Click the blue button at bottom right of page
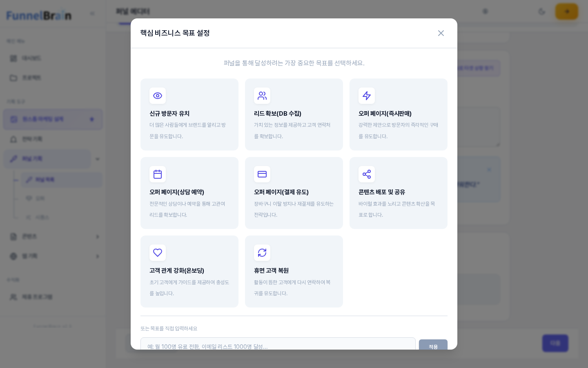The width and height of the screenshot is (588, 368). click(555, 343)
